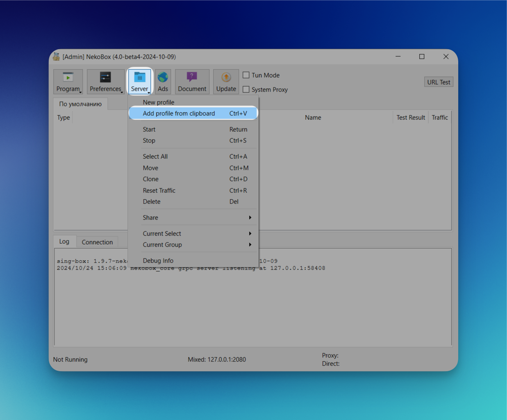Select the По умолчанию group tab
507x420 pixels.
[80, 104]
